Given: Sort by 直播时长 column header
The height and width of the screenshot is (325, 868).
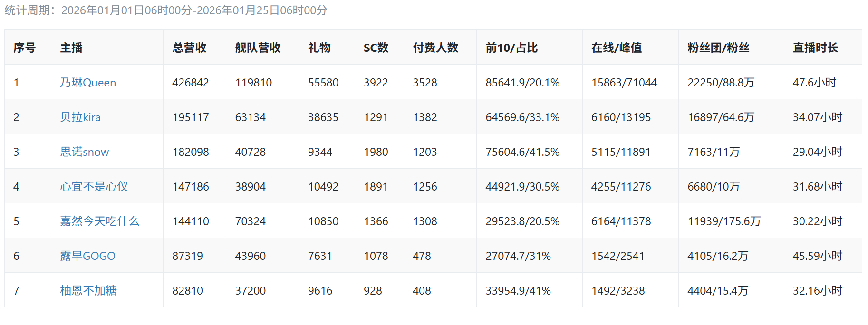Looking at the screenshot, I should [815, 48].
